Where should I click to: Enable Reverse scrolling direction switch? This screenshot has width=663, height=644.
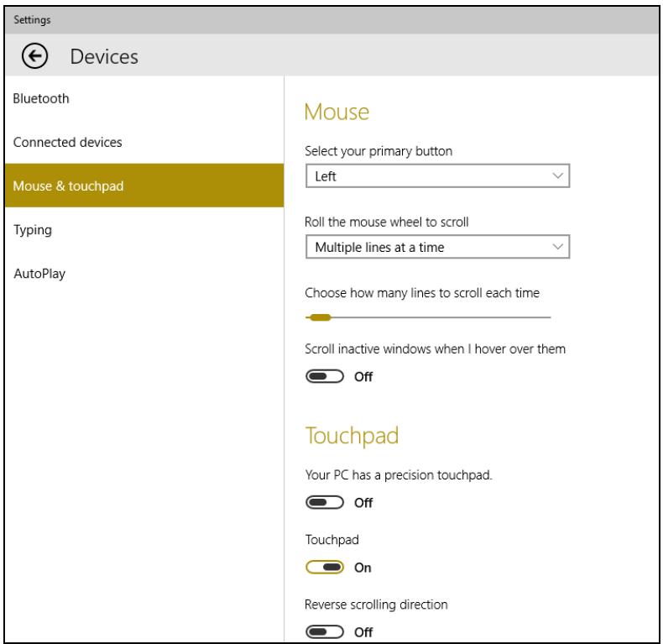tap(324, 631)
